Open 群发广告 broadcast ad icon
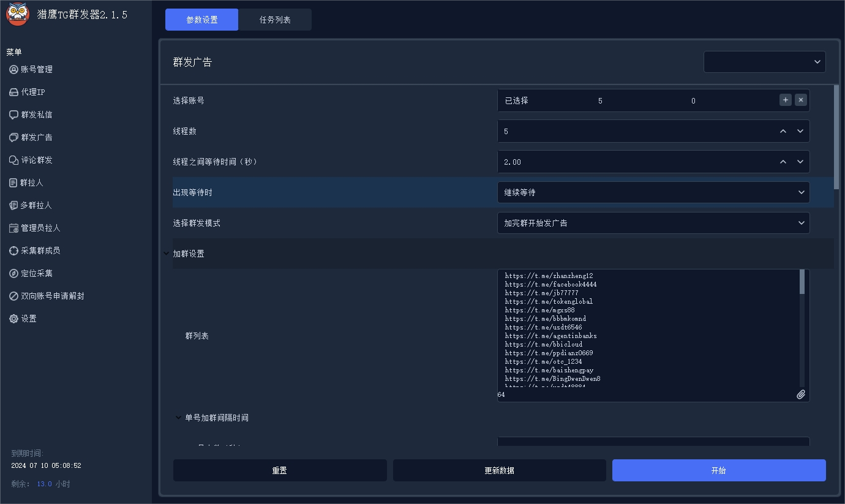The width and height of the screenshot is (845, 504). [x=13, y=137]
